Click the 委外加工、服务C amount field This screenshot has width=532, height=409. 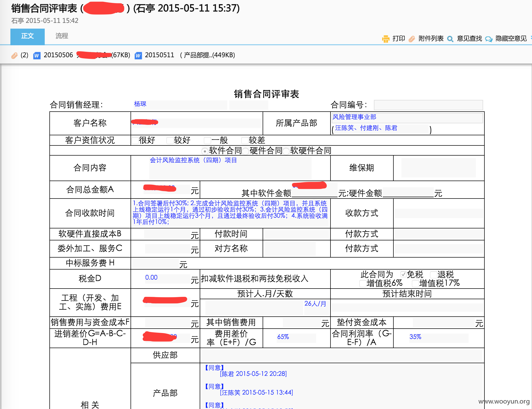click(167, 249)
